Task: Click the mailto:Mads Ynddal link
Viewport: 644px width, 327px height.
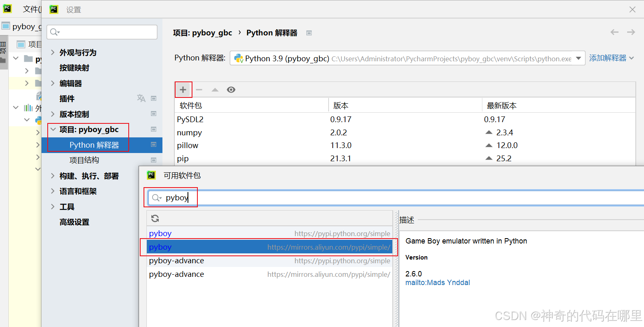Action: point(438,283)
